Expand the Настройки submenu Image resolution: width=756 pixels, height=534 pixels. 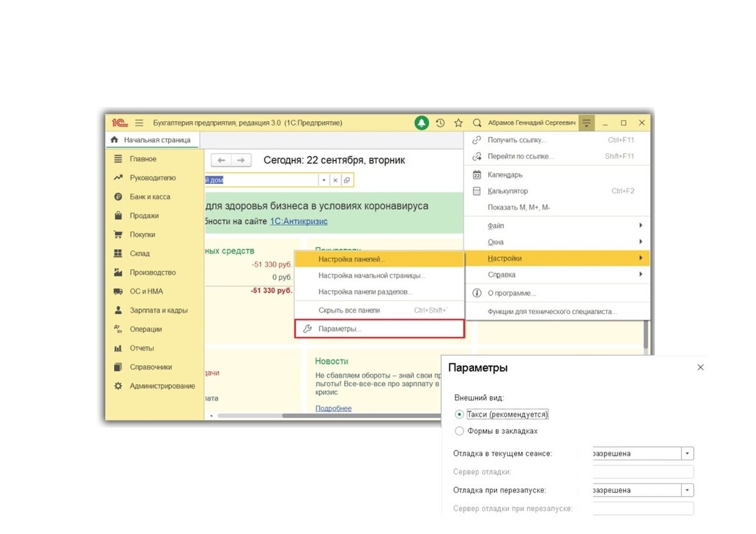click(557, 258)
